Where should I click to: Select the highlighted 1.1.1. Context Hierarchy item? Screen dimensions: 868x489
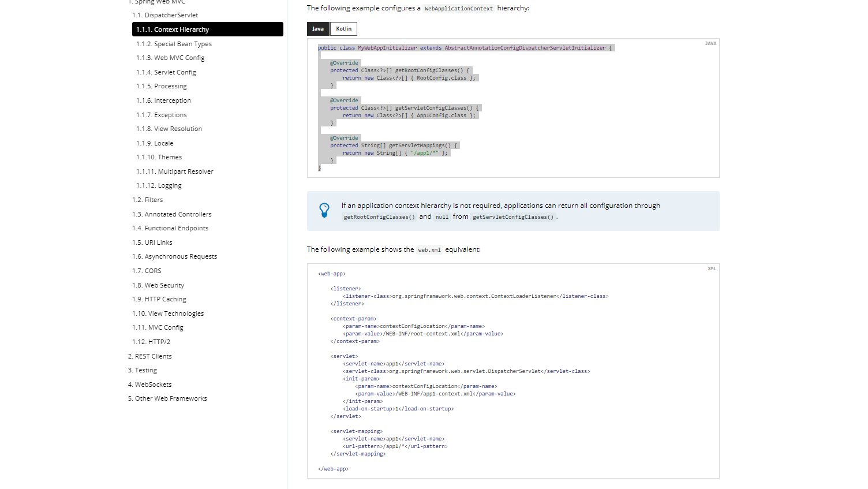click(x=208, y=29)
